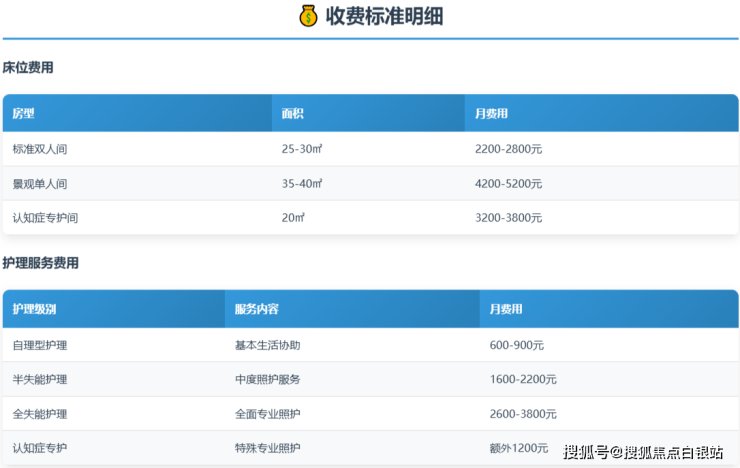The image size is (740, 468).
Task: Click the 全面专业照护 service cell
Action: coord(267,414)
